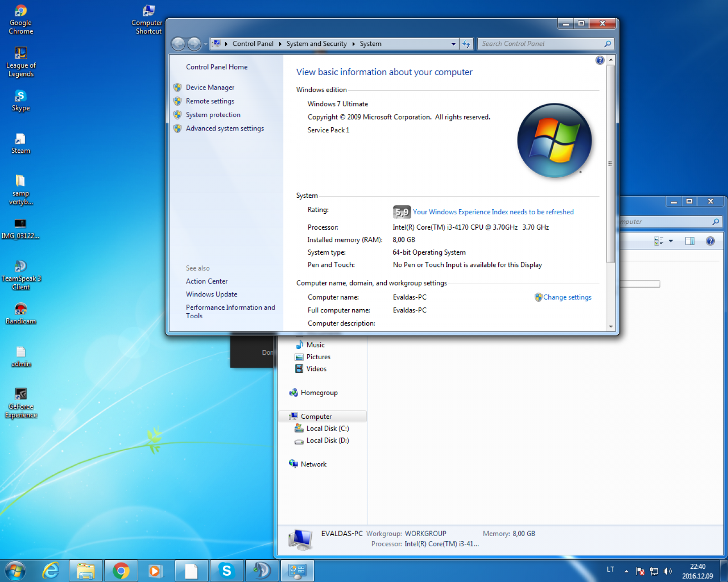Viewport: 728px width, 582px height.
Task: Open Chrome from the taskbar
Action: (x=121, y=571)
